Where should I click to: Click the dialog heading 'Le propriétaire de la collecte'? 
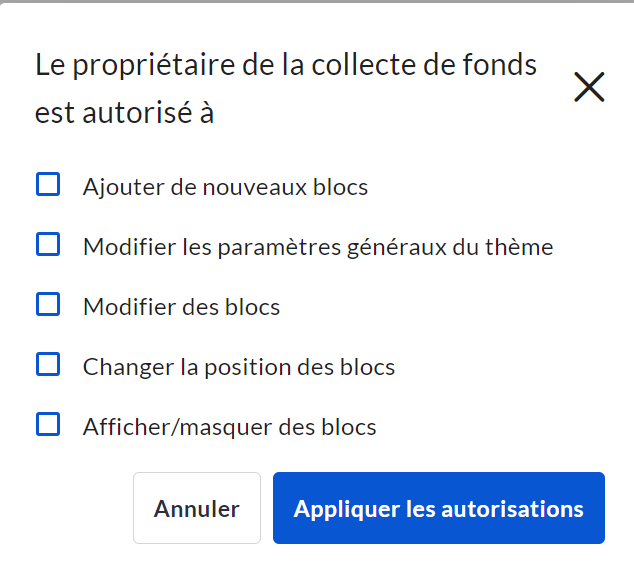tap(286, 65)
